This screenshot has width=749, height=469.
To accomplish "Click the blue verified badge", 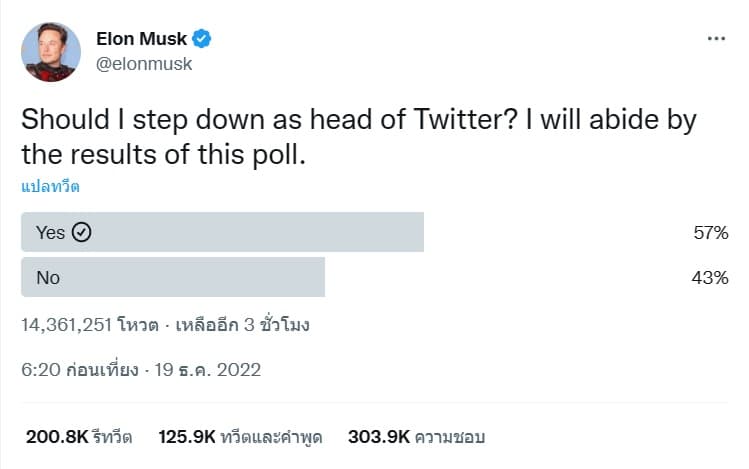I will (202, 39).
